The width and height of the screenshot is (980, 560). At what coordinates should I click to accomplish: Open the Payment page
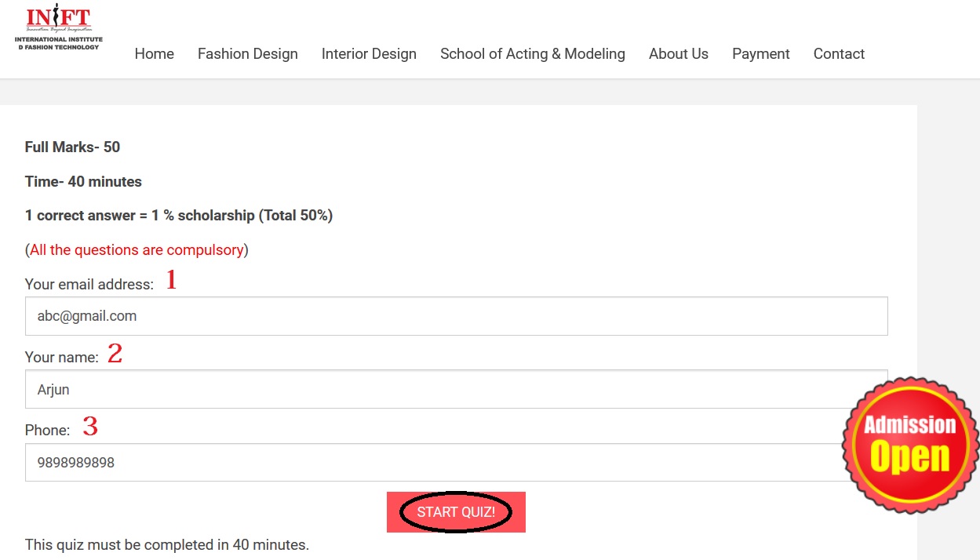(x=760, y=54)
